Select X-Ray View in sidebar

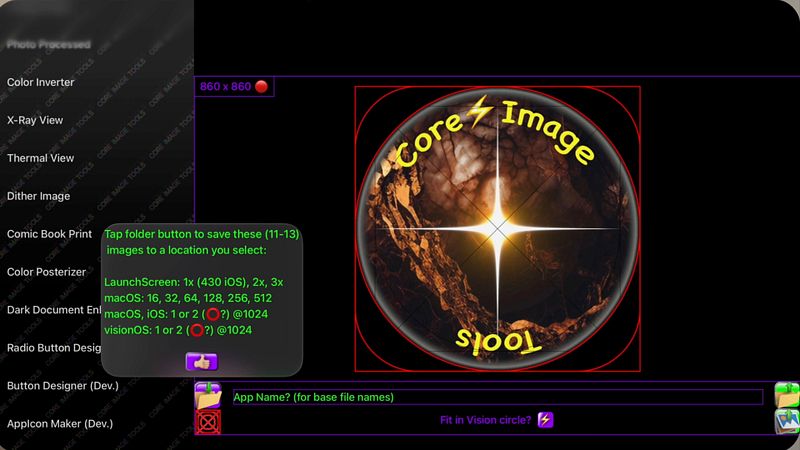pos(35,120)
